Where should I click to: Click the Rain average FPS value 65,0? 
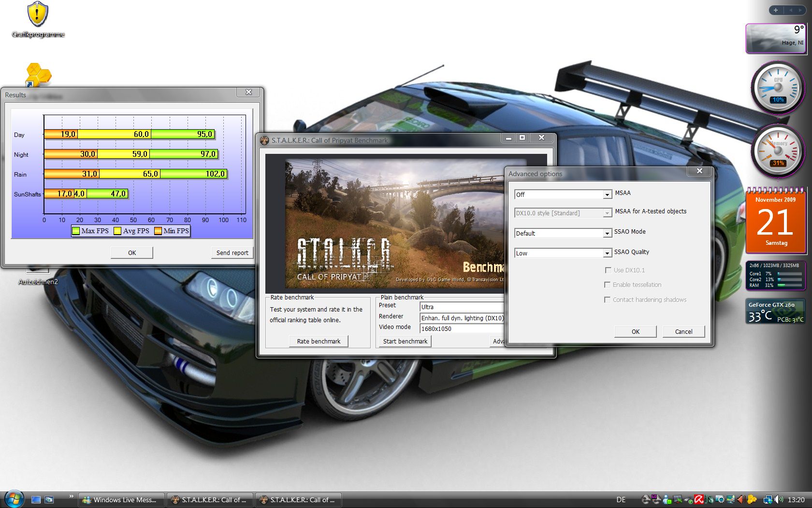click(x=150, y=174)
